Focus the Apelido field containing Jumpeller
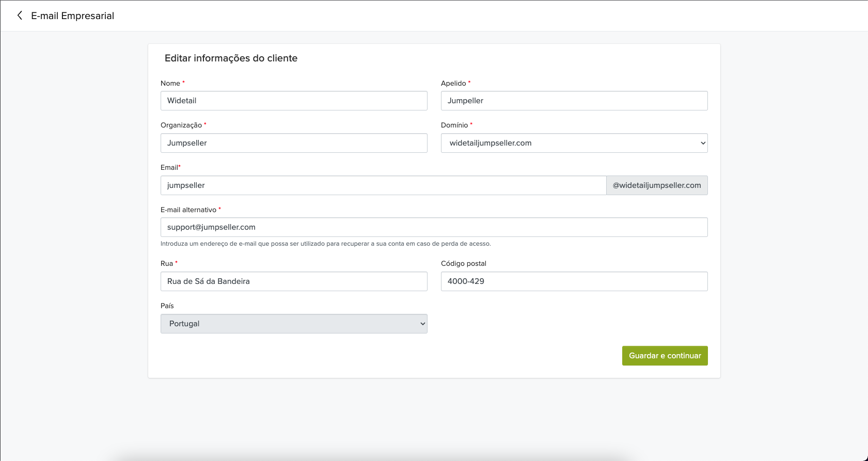Image resolution: width=868 pixels, height=461 pixels. coord(574,101)
